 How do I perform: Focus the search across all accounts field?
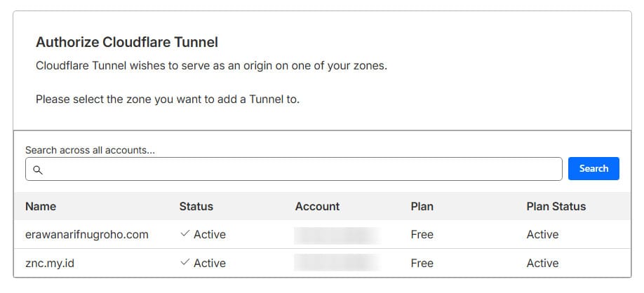(x=295, y=169)
